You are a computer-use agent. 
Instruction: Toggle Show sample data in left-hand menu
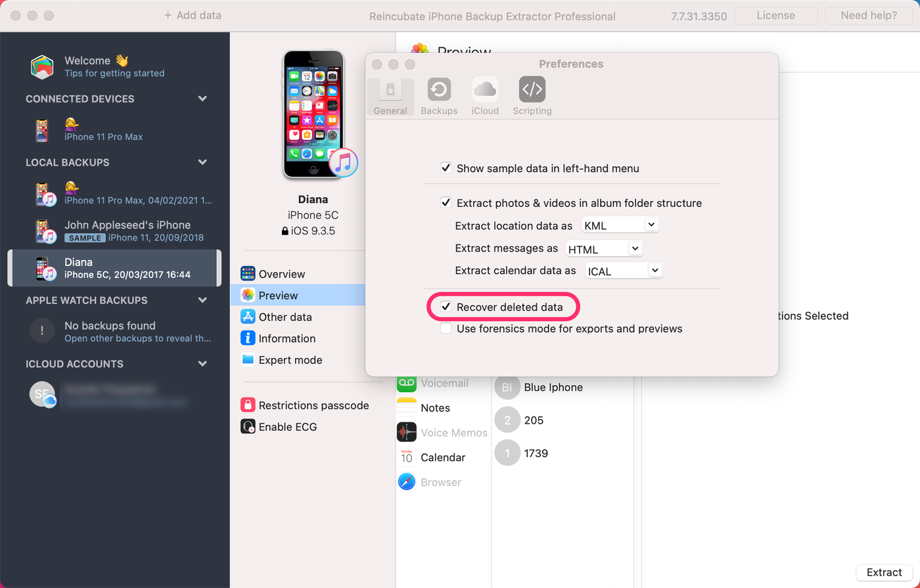446,168
